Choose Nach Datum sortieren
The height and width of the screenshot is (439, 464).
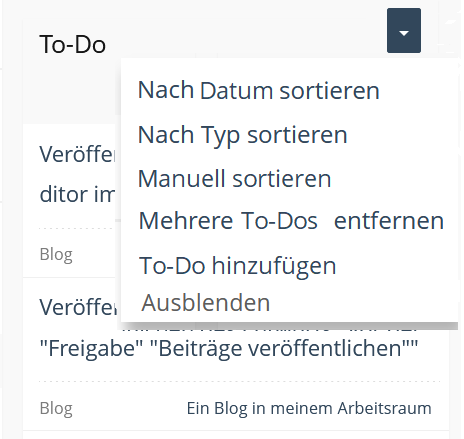click(x=259, y=90)
